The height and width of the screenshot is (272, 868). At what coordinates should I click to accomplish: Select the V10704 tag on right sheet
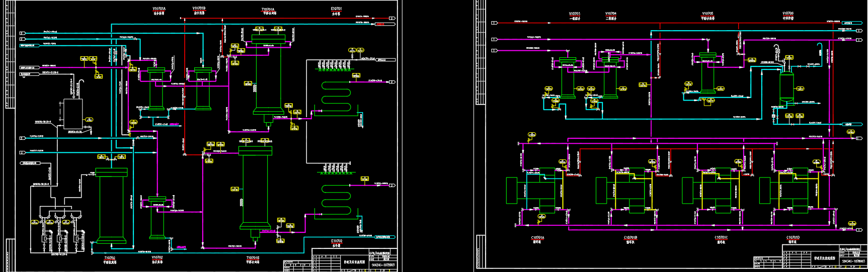(611, 14)
